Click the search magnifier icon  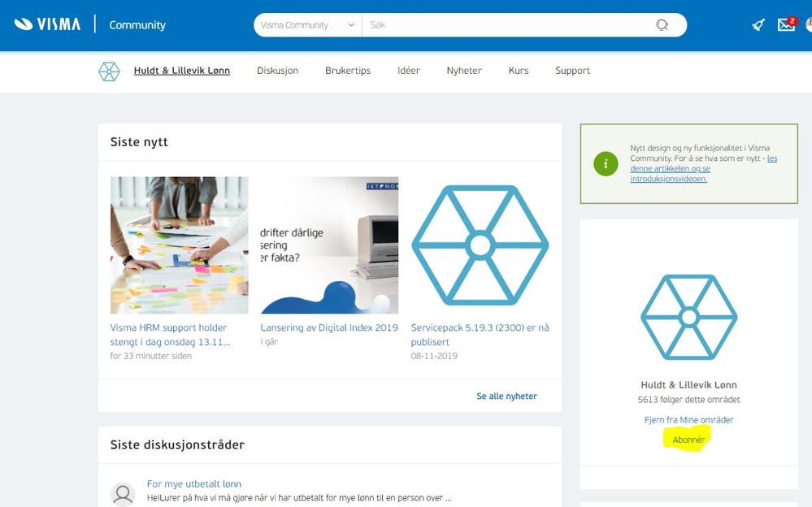point(662,25)
